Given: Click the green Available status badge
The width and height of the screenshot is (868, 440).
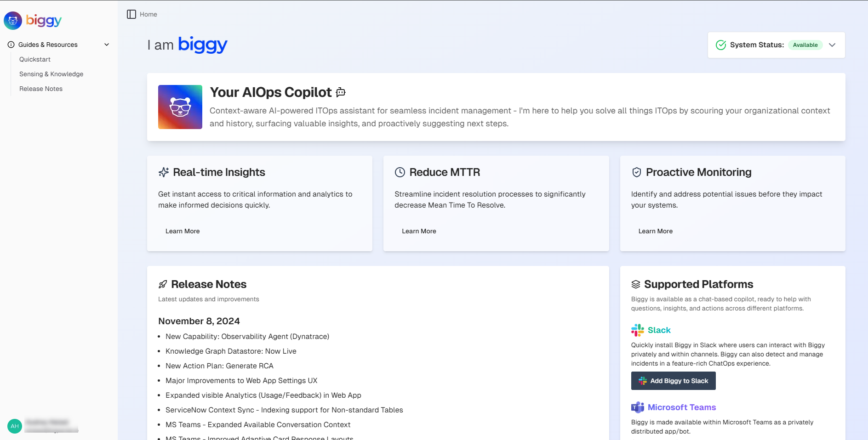Looking at the screenshot, I should click(x=805, y=45).
